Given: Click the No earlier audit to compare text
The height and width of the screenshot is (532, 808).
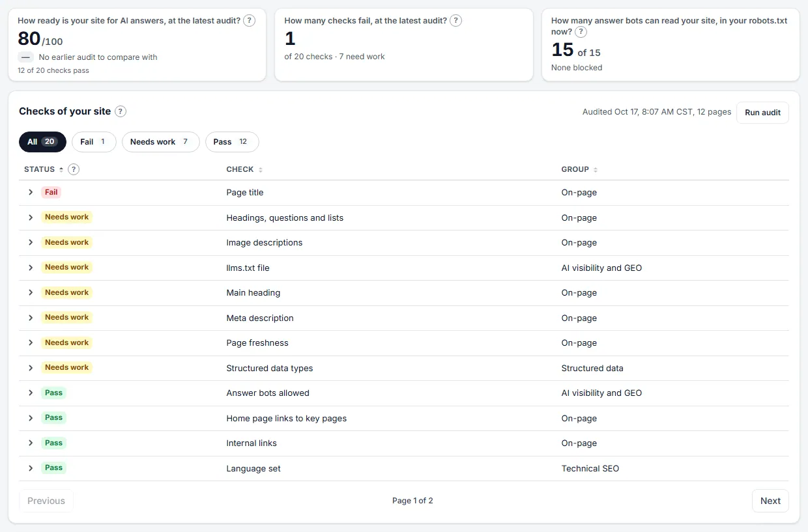Looking at the screenshot, I should pyautogui.click(x=98, y=57).
